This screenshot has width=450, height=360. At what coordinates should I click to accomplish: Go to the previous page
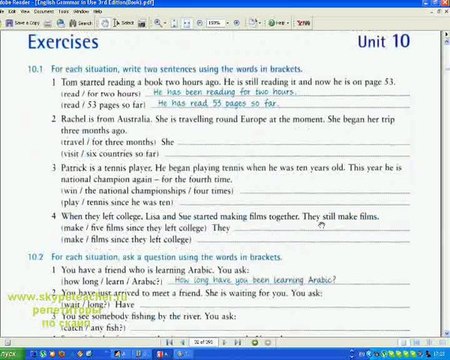coord(182,342)
